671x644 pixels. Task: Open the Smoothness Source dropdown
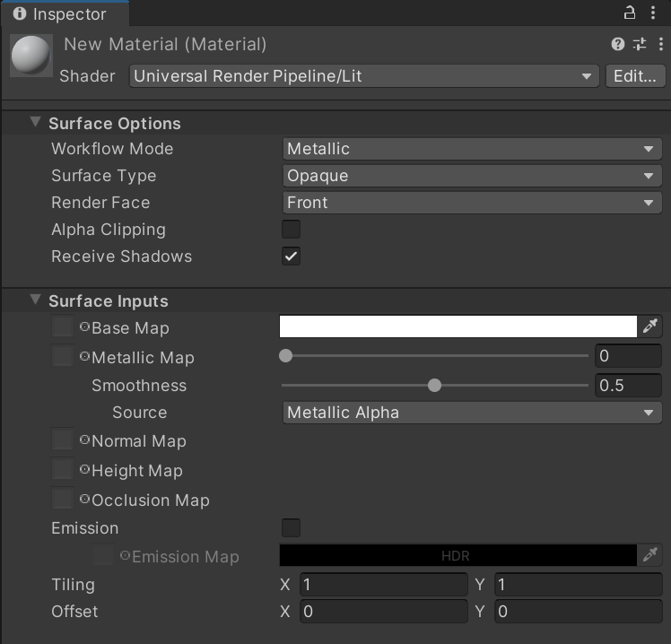click(x=472, y=413)
